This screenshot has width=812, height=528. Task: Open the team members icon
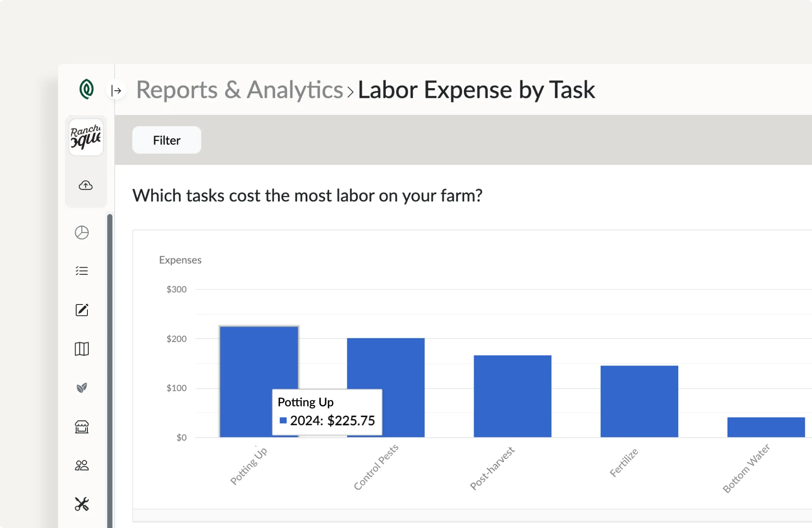(x=81, y=465)
